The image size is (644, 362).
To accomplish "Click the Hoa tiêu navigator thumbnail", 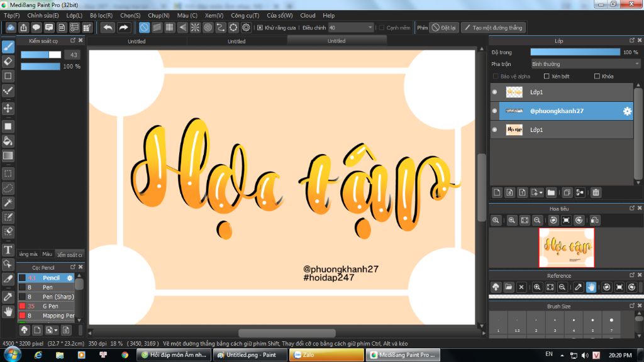I will click(x=567, y=248).
